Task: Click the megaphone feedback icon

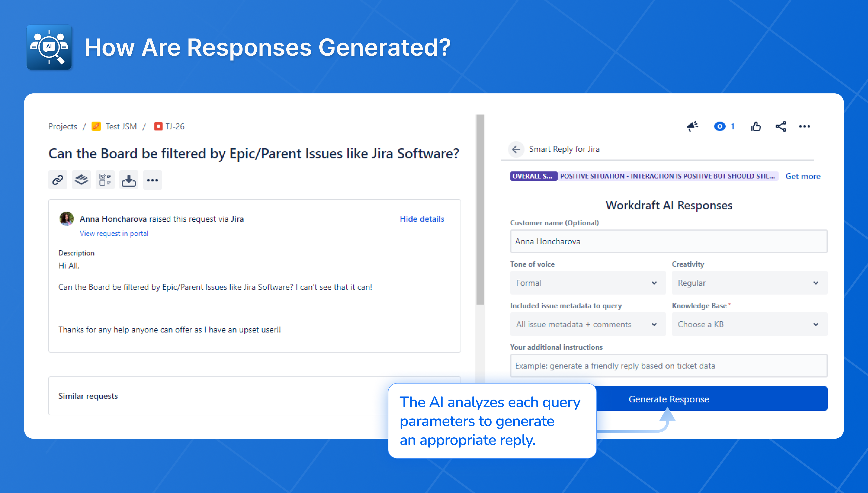Action: pos(692,127)
